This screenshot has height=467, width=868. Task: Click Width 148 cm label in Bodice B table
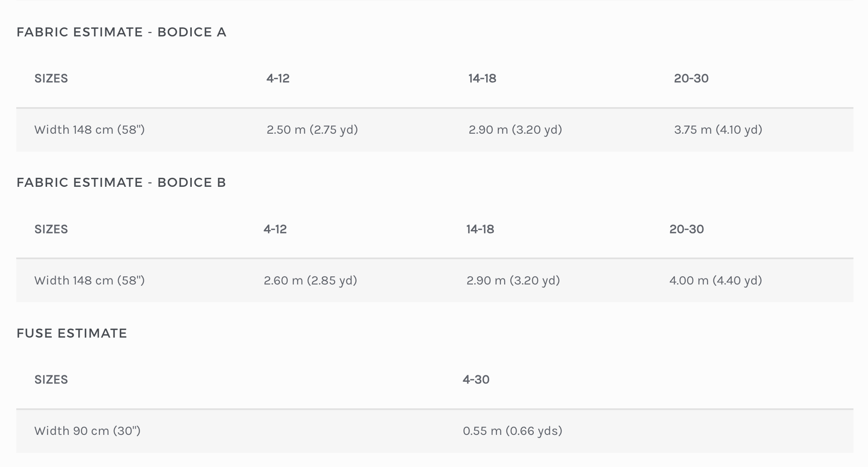(89, 280)
